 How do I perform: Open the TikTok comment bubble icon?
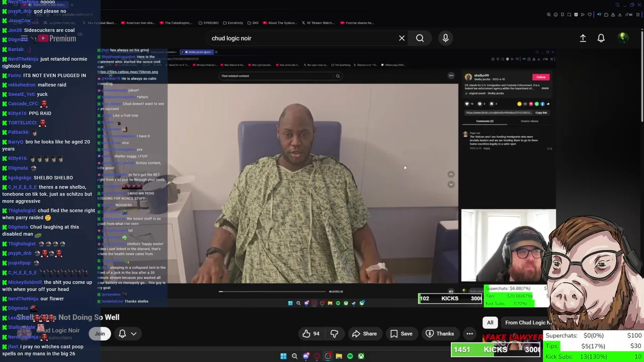coord(479,104)
